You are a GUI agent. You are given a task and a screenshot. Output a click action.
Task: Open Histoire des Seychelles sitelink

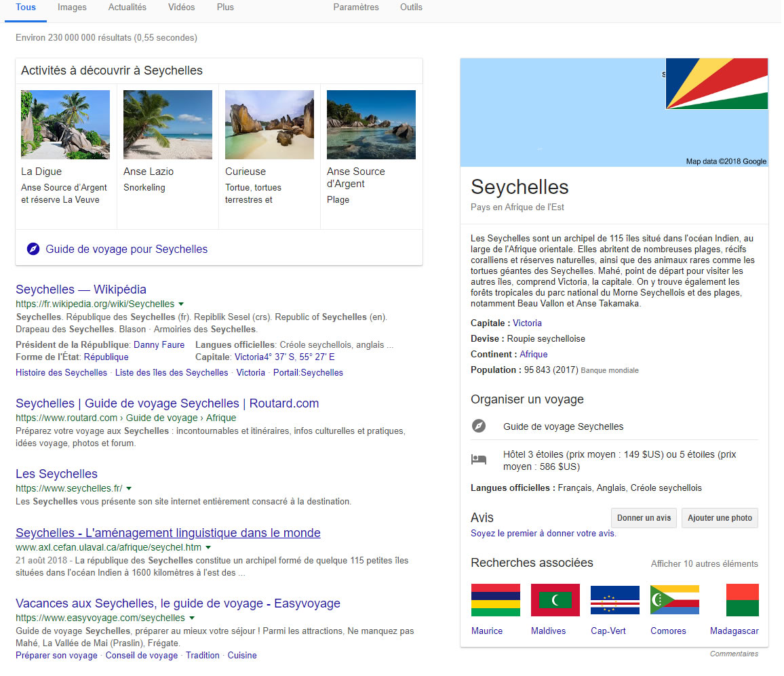click(61, 372)
